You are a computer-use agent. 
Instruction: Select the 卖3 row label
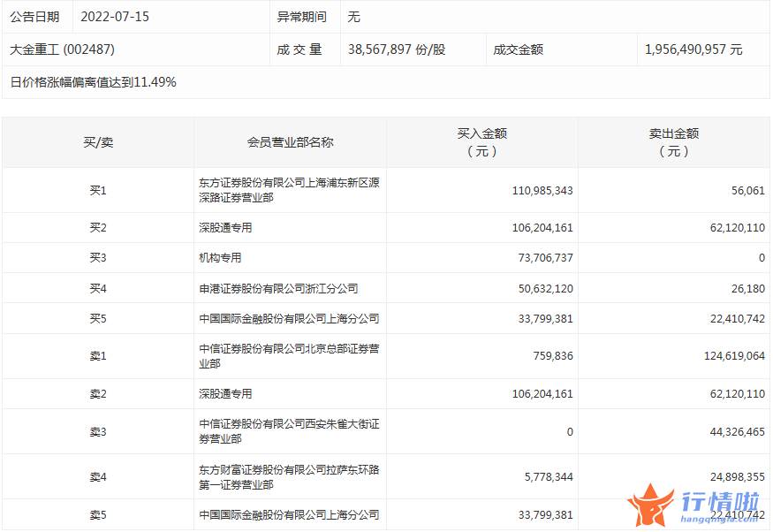[x=98, y=431]
